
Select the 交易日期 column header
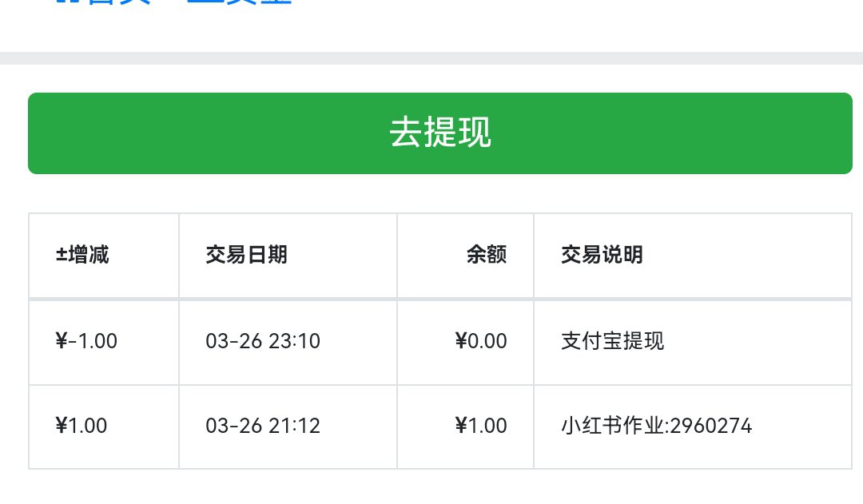247,255
